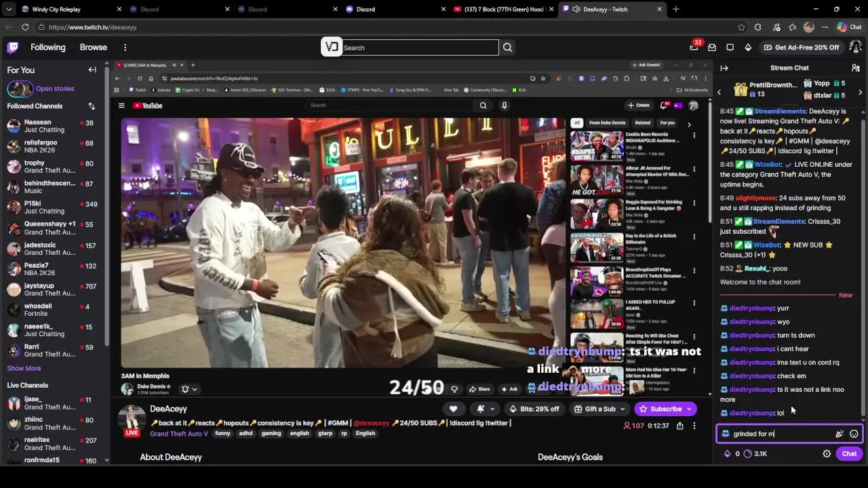This screenshot has width=868, height=488.
Task: Open Open stories link
Action: (55, 89)
